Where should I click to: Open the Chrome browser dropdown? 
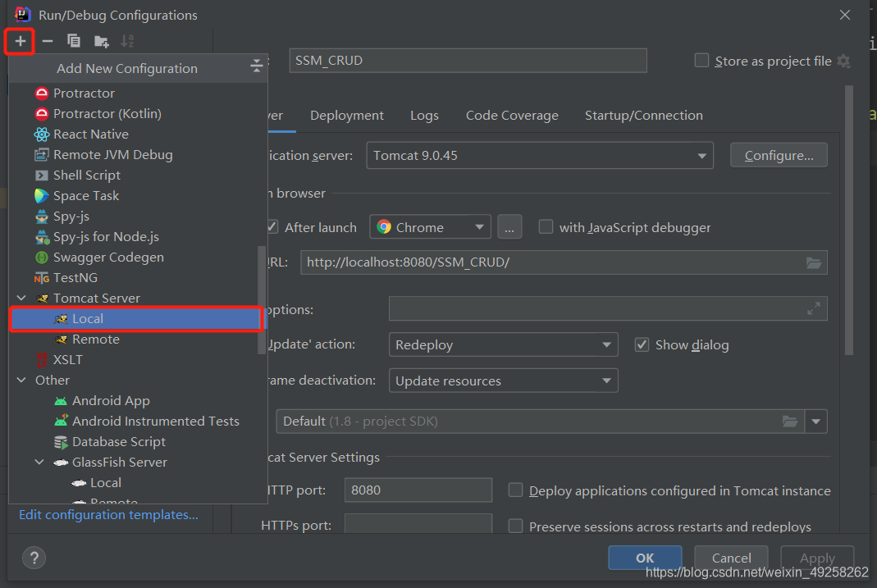click(x=430, y=227)
